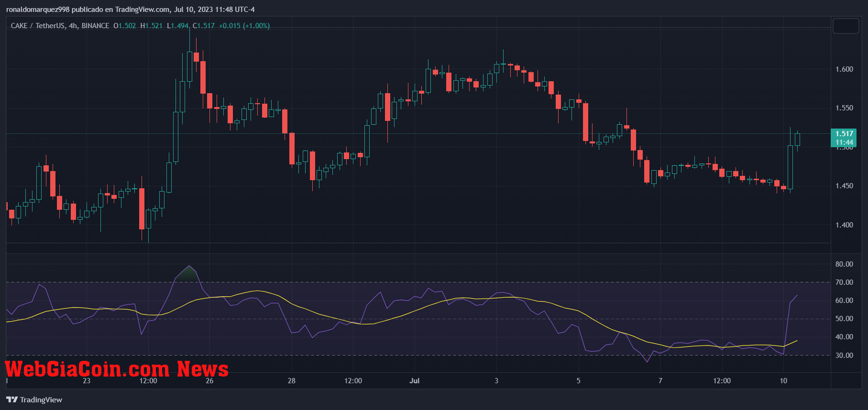Click the candle countdown 11:44 label
The height and width of the screenshot is (410, 868).
click(x=844, y=142)
